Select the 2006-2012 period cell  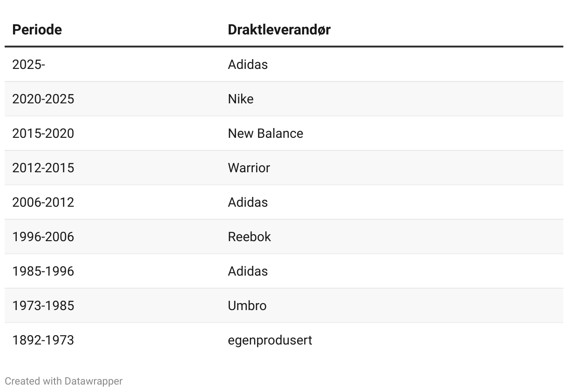(x=43, y=202)
